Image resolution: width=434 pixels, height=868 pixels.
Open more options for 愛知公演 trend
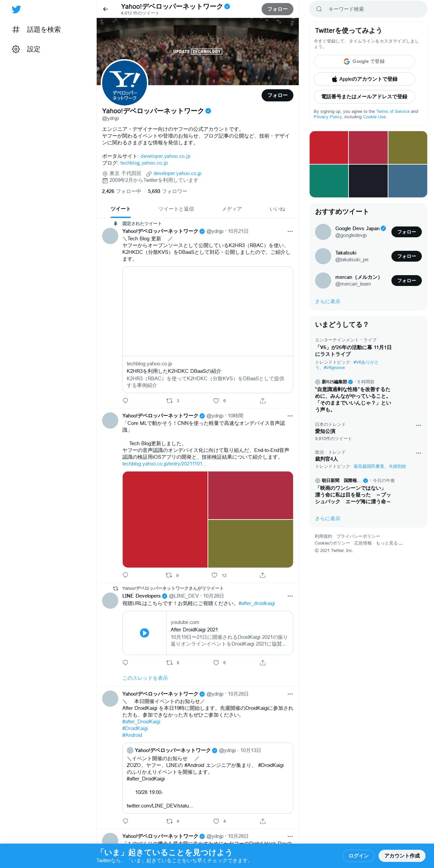click(418, 425)
